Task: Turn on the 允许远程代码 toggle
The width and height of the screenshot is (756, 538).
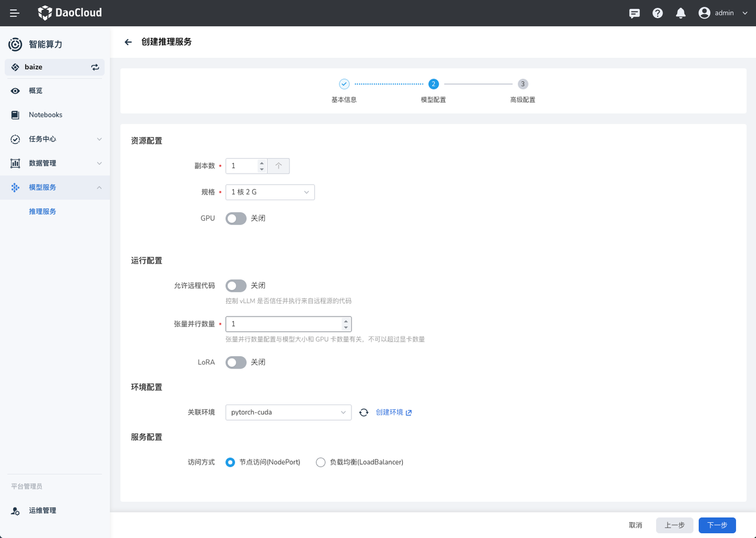Action: tap(236, 286)
